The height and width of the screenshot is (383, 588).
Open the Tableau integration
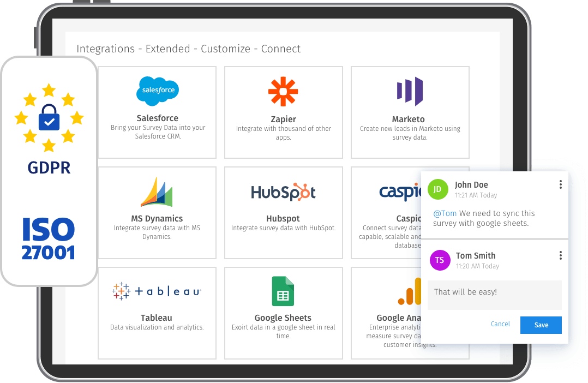tap(157, 291)
